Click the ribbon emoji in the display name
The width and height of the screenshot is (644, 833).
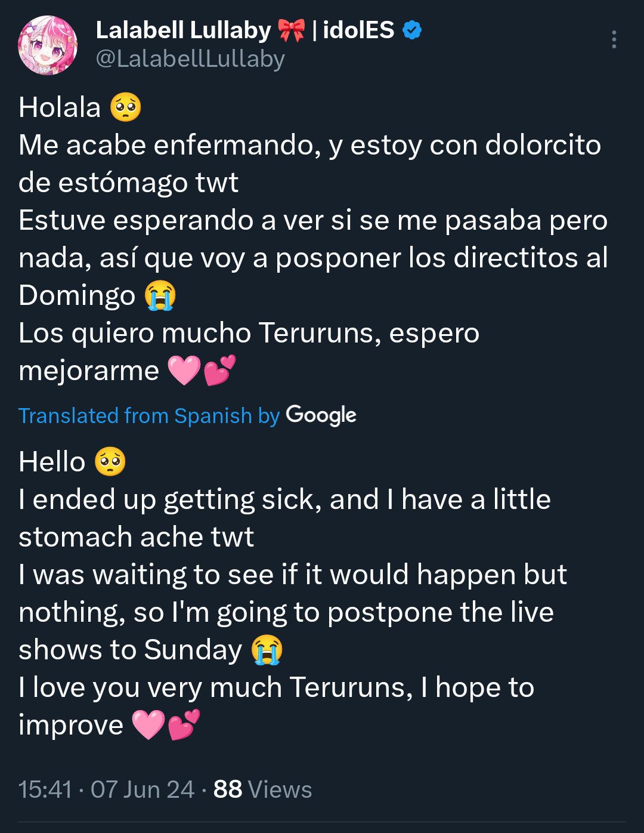(x=292, y=30)
